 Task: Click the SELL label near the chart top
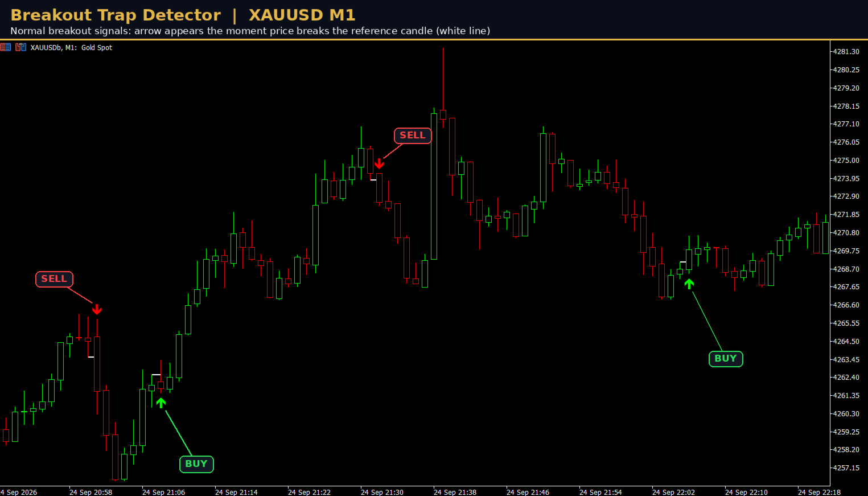(x=413, y=136)
